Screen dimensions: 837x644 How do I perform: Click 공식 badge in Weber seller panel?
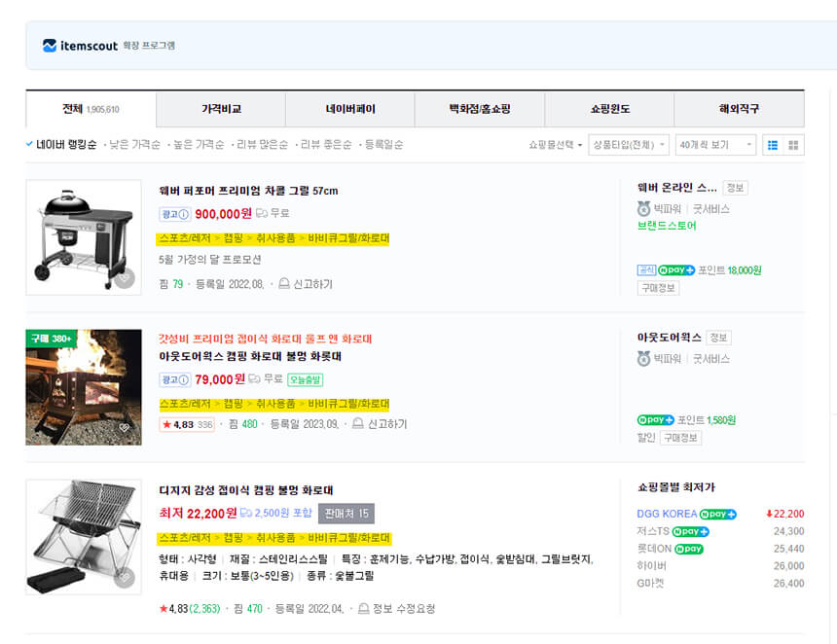tap(646, 270)
